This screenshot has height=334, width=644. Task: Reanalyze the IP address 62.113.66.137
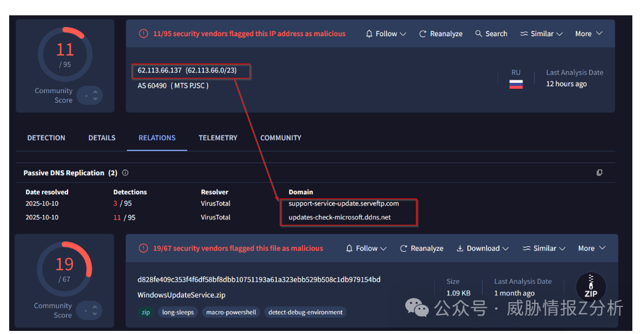pyautogui.click(x=440, y=34)
